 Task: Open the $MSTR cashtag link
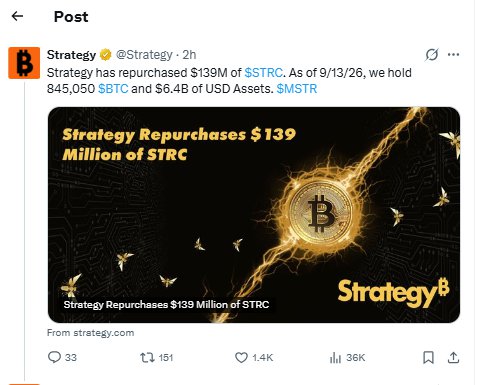tap(297, 89)
